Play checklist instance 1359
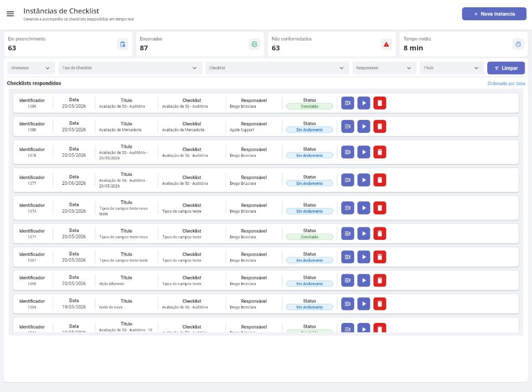The width and height of the screenshot is (532, 392). pyautogui.click(x=364, y=280)
